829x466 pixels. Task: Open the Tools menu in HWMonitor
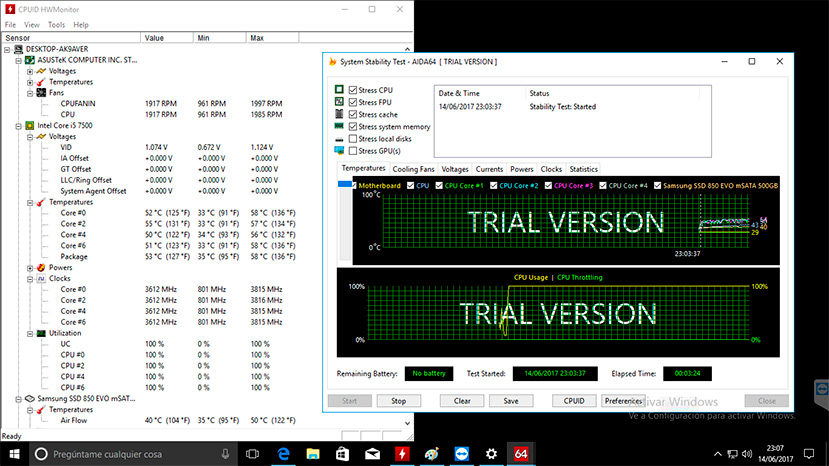(56, 24)
